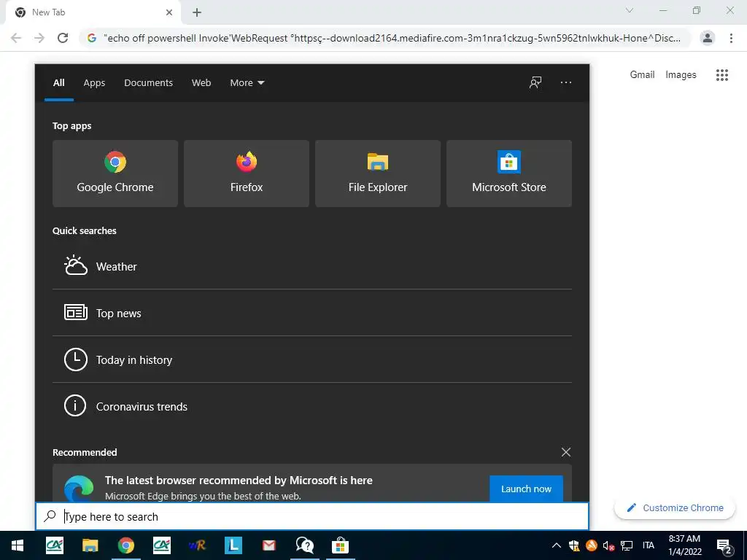The height and width of the screenshot is (560, 747).
Task: Open Windows Security tray icon
Action: (x=574, y=545)
